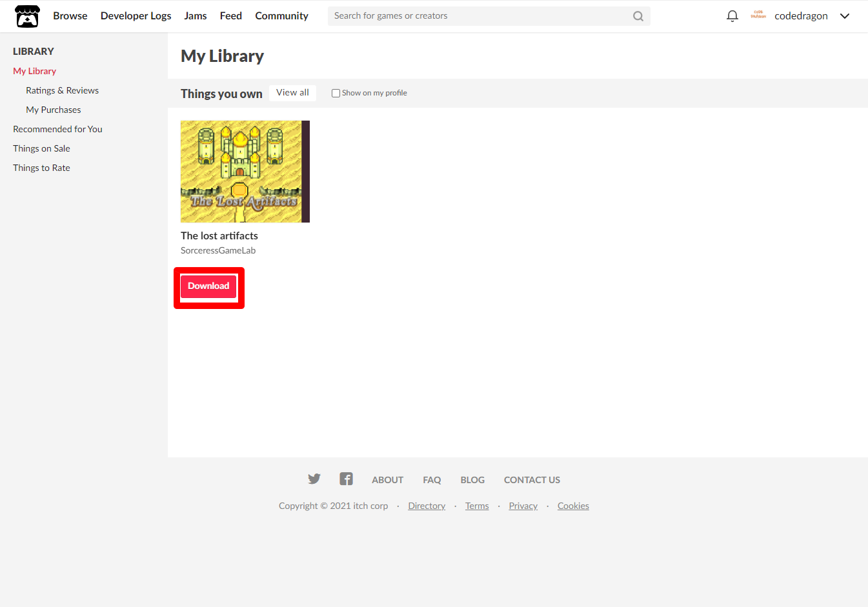Viewport: 868px width, 607px height.
Task: Select My Library in sidebar
Action: click(35, 71)
